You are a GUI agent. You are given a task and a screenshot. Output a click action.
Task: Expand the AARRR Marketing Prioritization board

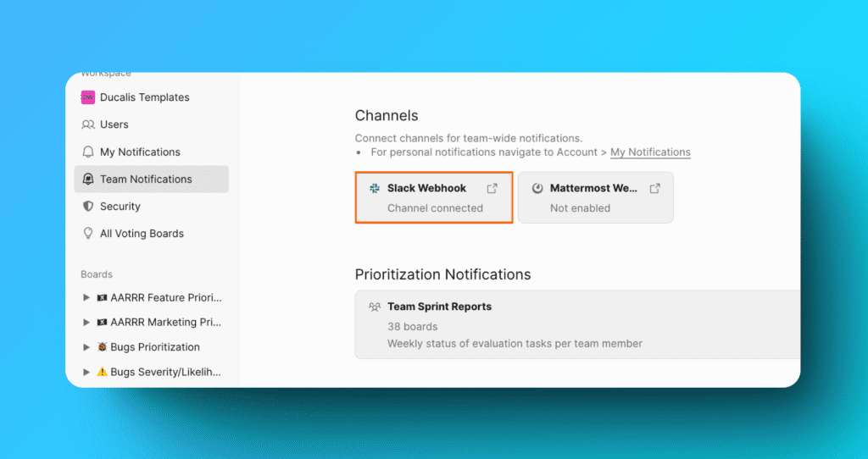coord(86,323)
